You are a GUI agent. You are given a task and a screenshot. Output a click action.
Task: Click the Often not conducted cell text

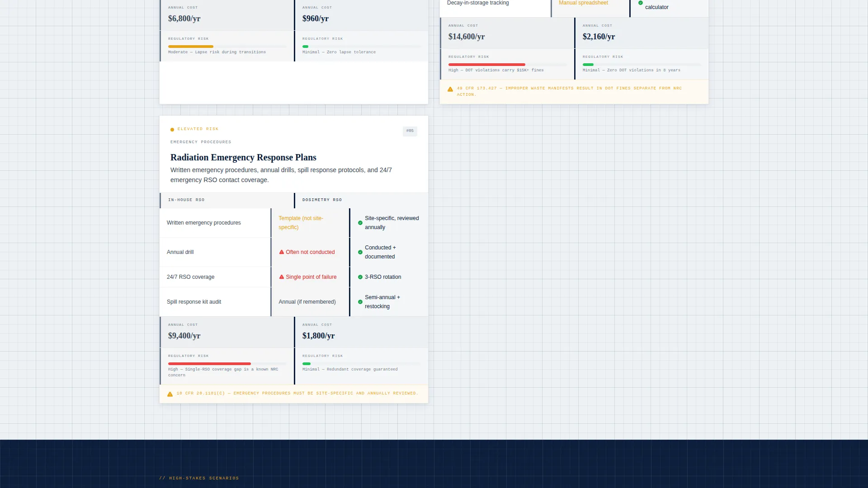(x=310, y=252)
